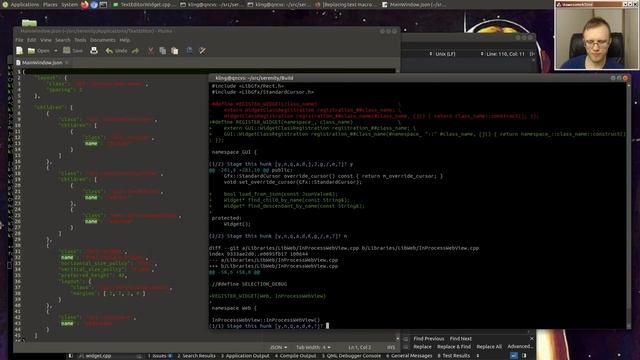The height and width of the screenshot is (360, 640).
Task: Open the 5 QML Debugger Console pane
Action: 351,356
